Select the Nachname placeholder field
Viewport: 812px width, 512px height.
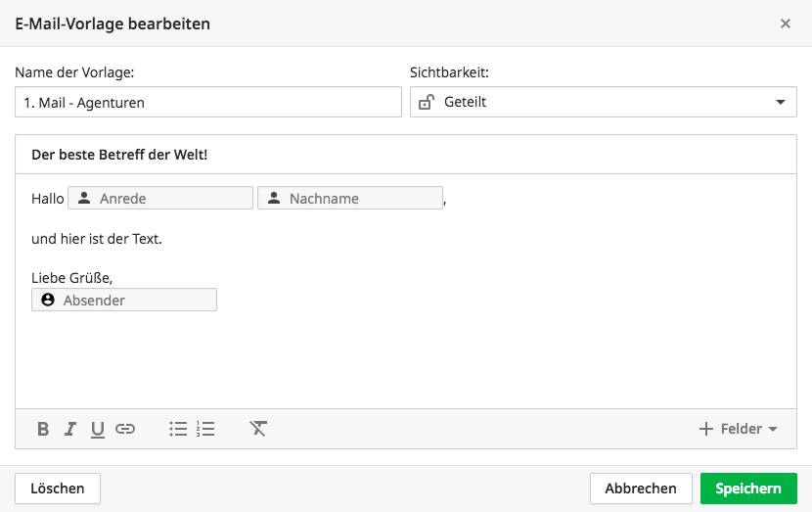pyautogui.click(x=350, y=198)
